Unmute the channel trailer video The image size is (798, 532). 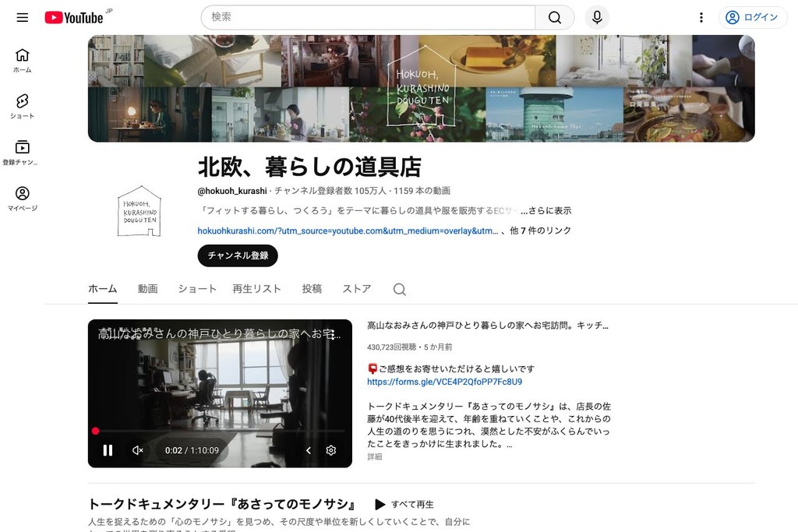click(x=137, y=450)
